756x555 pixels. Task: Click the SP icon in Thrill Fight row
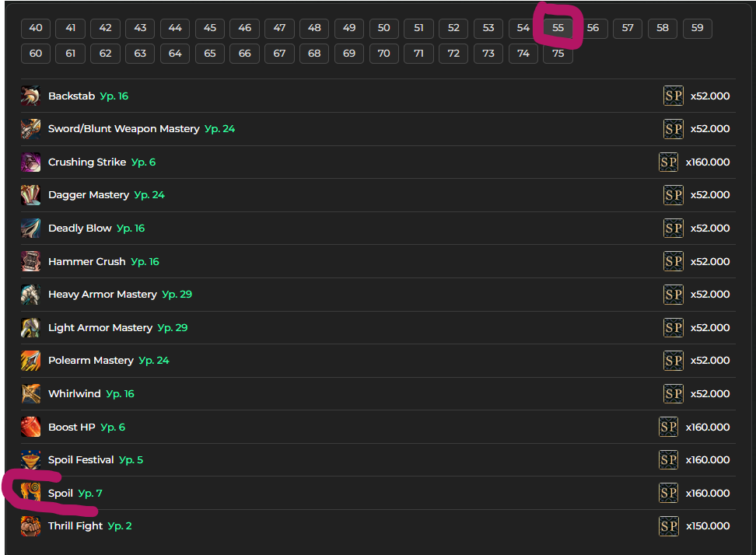668,526
